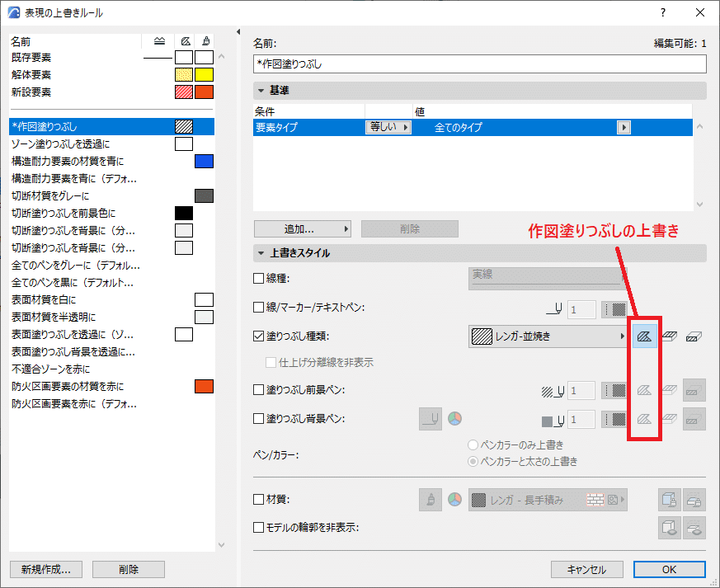This screenshot has width=720, height=588.
Task: Open 追加... criteria dropdown button
Action: tap(303, 229)
